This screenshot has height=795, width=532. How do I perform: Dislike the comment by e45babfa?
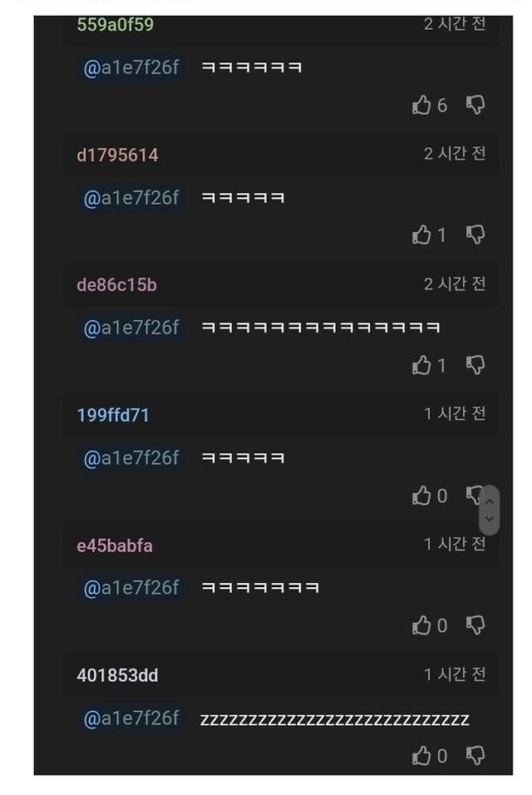475,625
